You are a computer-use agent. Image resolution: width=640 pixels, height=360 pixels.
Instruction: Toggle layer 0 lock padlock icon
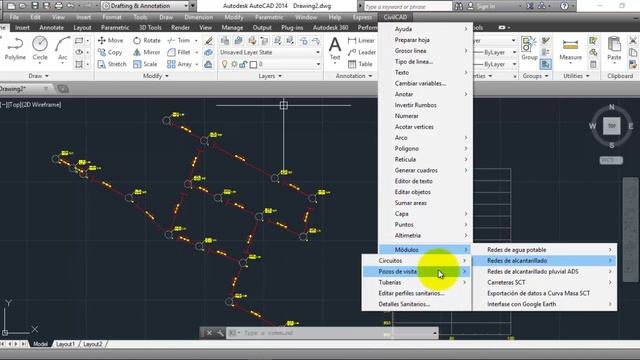[x=243, y=64]
